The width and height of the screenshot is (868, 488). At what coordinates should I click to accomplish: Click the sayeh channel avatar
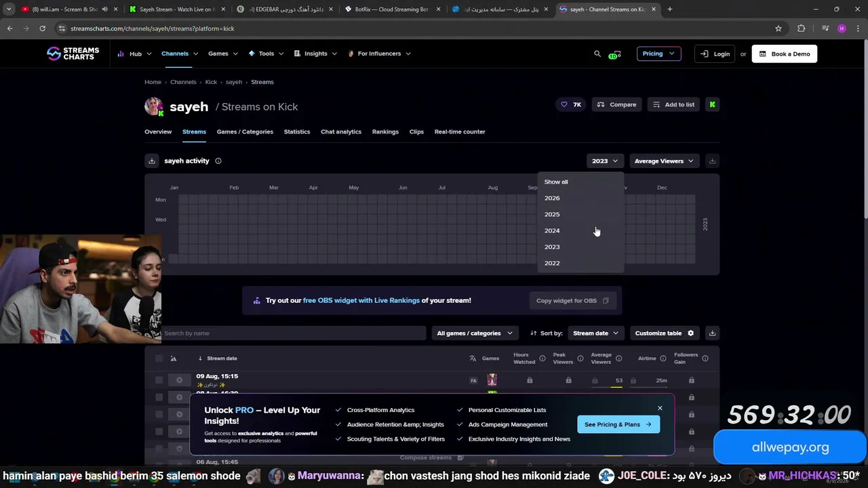[x=154, y=106]
